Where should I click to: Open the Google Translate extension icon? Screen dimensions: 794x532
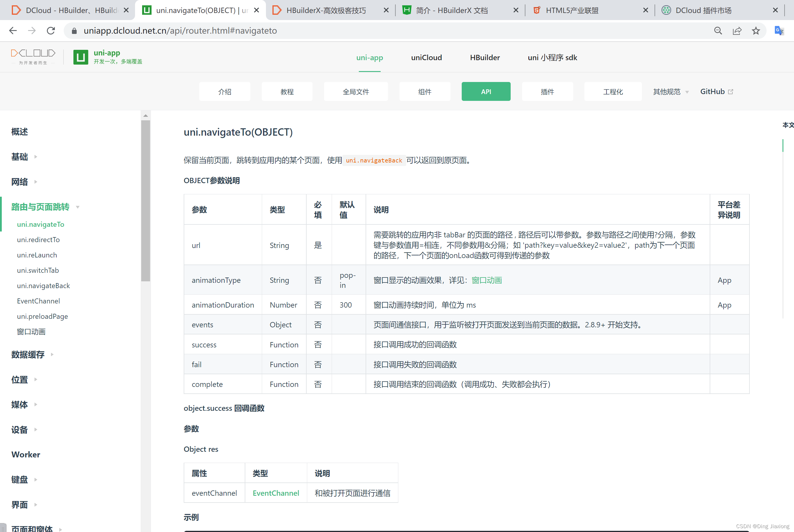779,31
